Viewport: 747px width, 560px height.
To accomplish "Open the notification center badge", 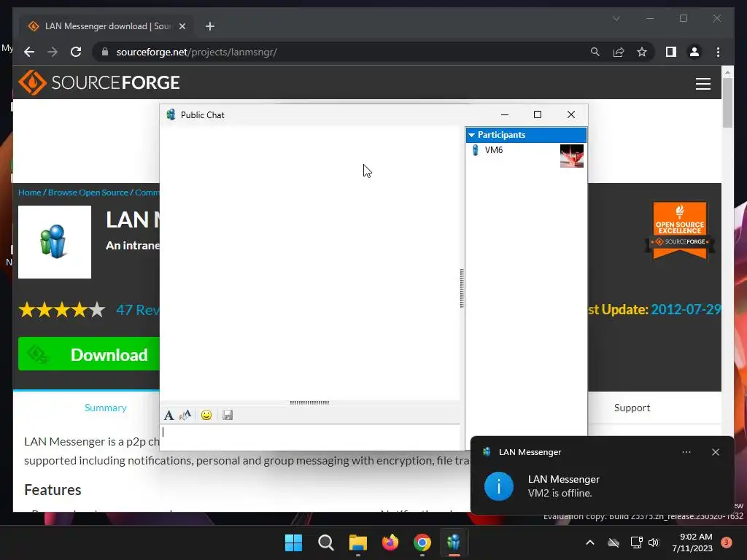I will tap(727, 542).
